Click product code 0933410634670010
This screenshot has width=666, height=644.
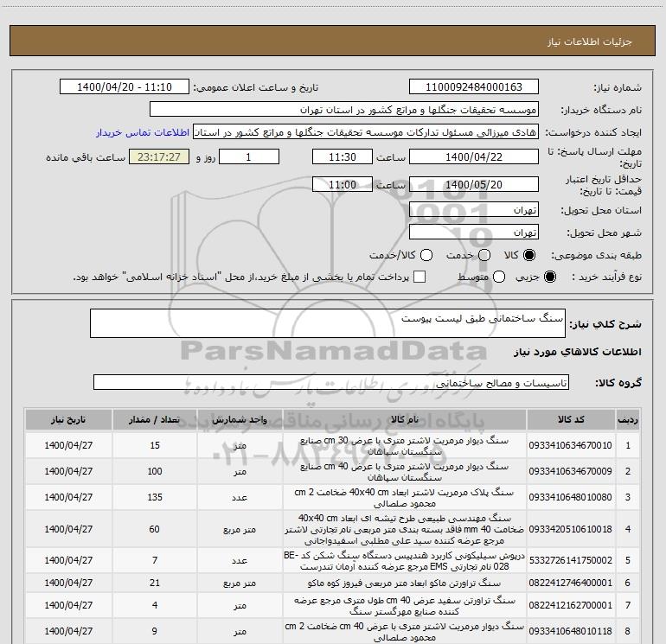point(571,445)
